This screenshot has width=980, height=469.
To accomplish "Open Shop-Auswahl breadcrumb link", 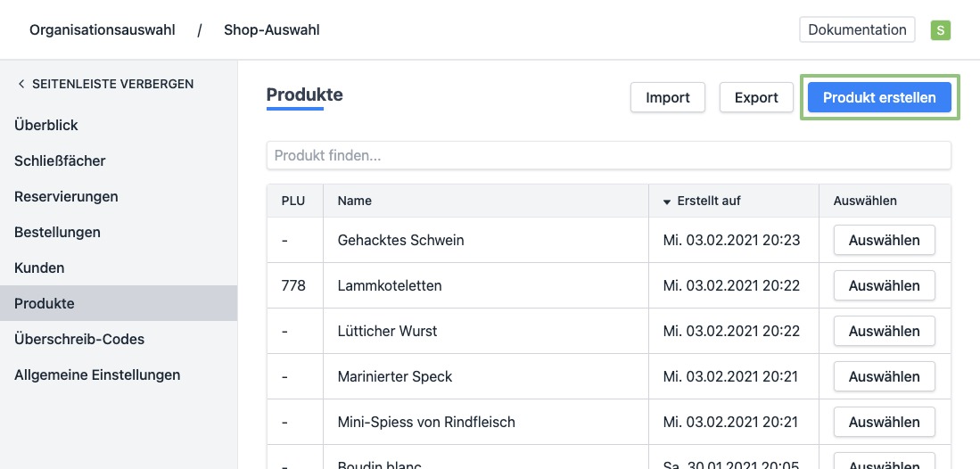I will [x=271, y=30].
